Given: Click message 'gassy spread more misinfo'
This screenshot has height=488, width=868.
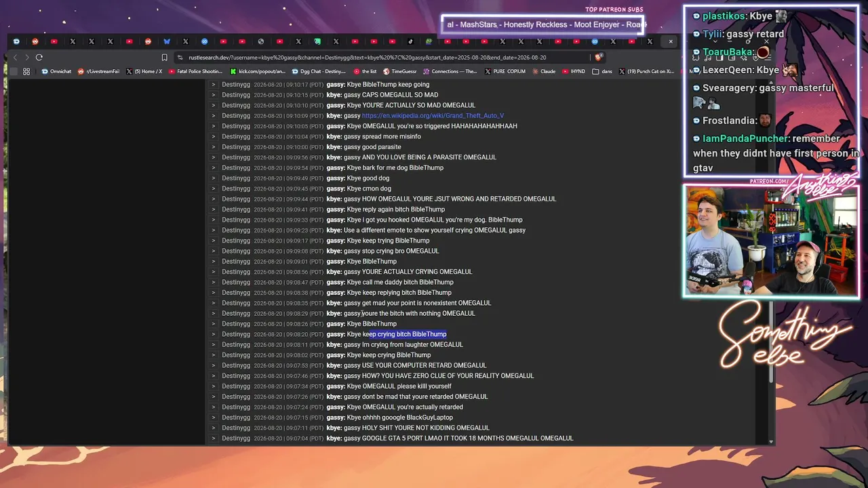Looking at the screenshot, I should tap(382, 137).
